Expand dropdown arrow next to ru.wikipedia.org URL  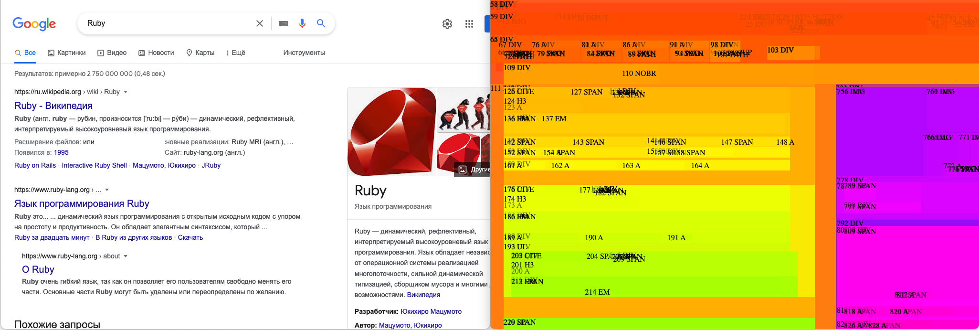[x=126, y=92]
